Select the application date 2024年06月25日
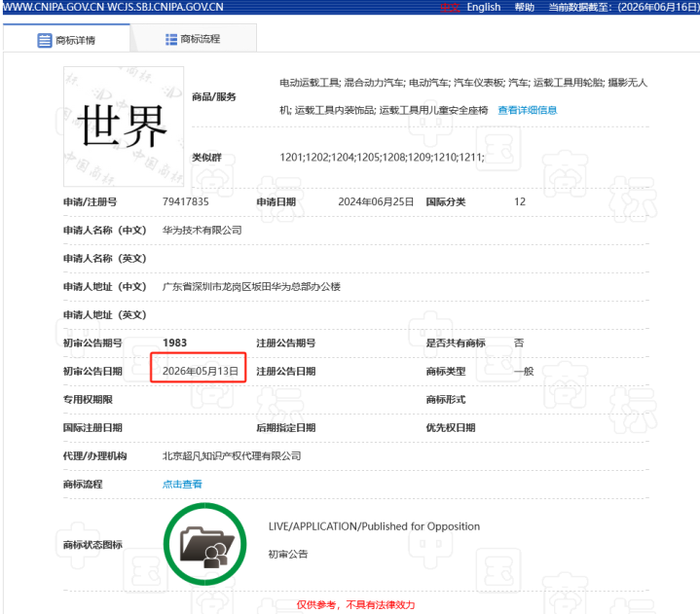The image size is (700, 614). point(376,201)
